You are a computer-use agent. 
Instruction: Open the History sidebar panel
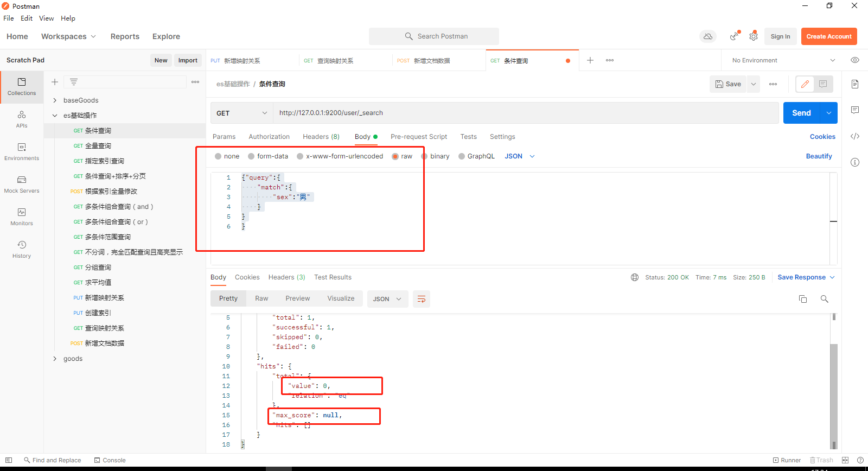22,250
